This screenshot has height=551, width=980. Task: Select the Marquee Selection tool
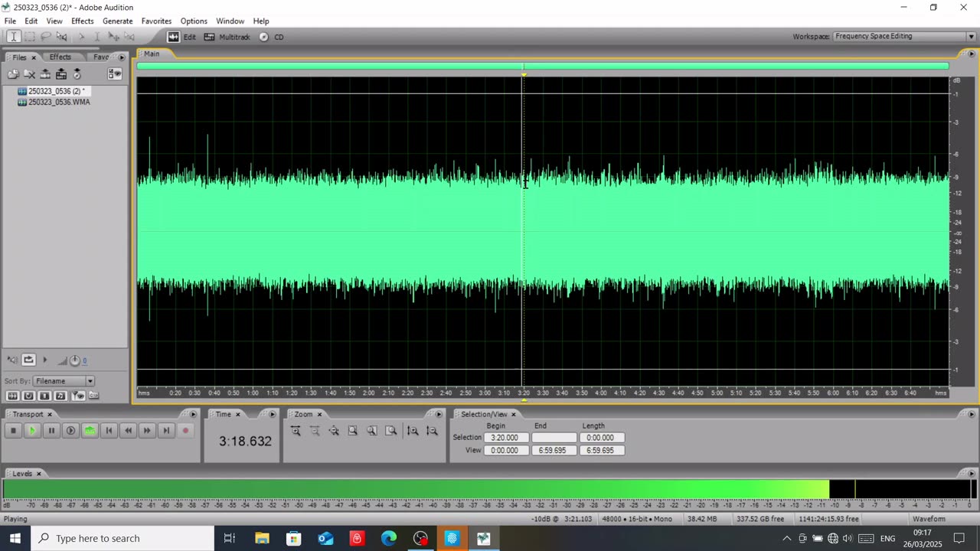pos(29,37)
